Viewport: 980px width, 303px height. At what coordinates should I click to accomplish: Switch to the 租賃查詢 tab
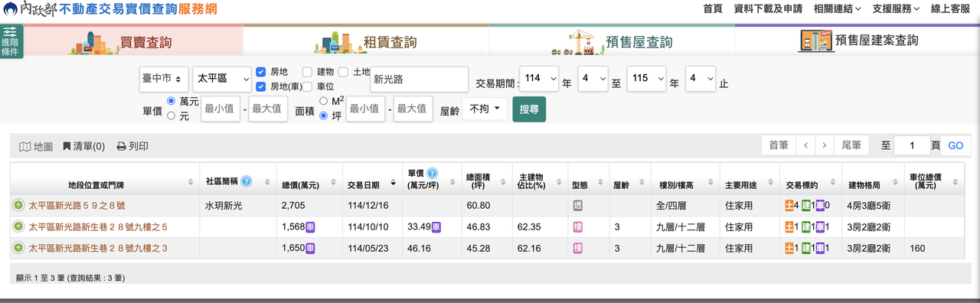pyautogui.click(x=366, y=40)
